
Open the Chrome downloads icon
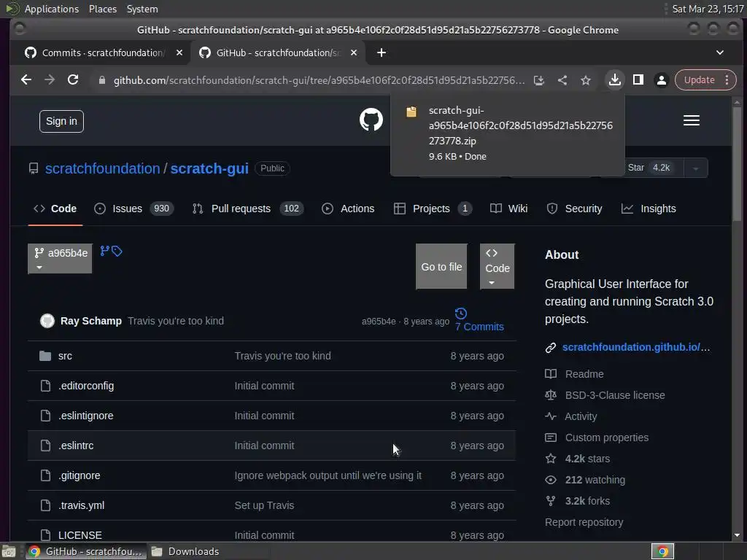614,80
